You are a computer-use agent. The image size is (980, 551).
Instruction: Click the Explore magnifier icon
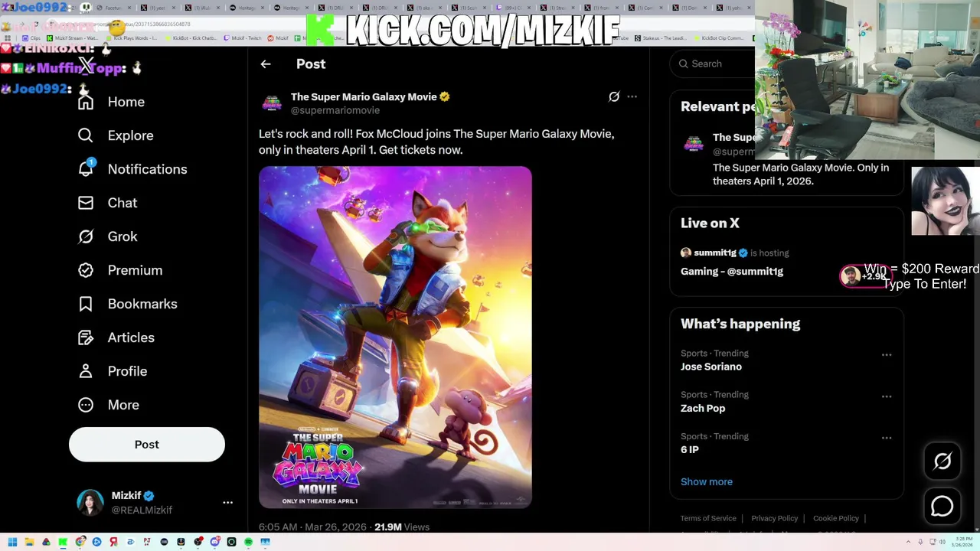(x=86, y=135)
